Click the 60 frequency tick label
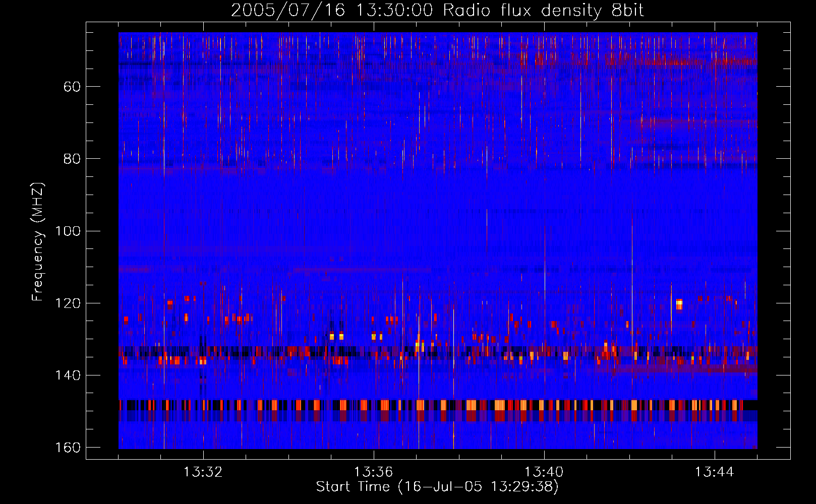This screenshot has height=504, width=816. (x=72, y=87)
